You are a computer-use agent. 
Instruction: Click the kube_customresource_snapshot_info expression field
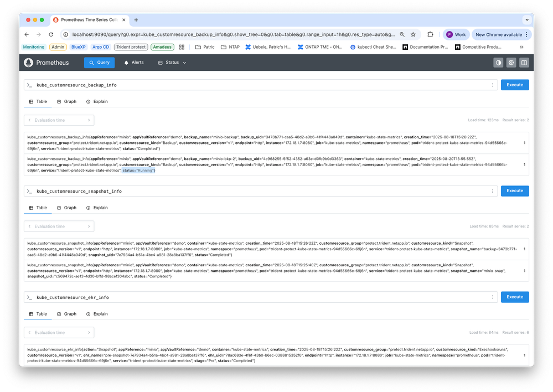(x=261, y=191)
